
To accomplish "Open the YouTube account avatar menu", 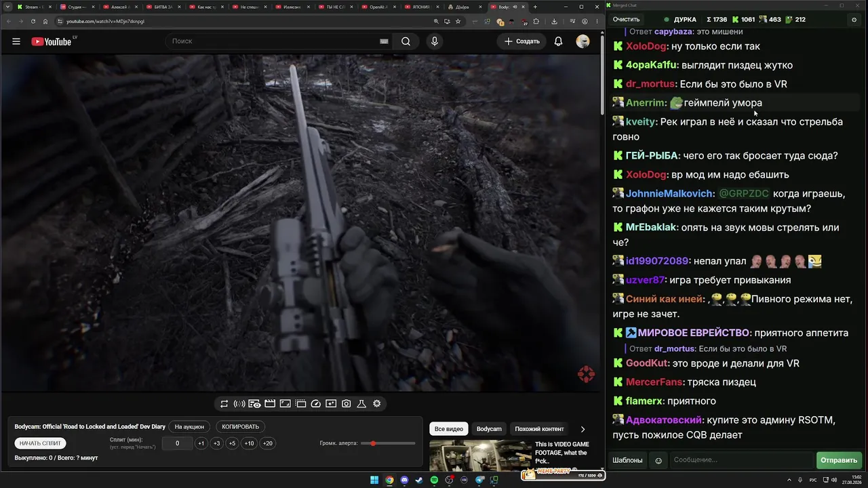I will tap(583, 41).
